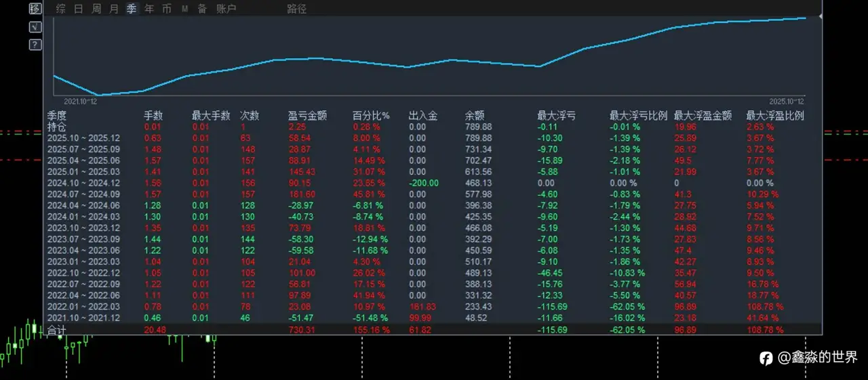868x380 pixels.
Task: Switch to the 月 monthly tab
Action: point(114,9)
